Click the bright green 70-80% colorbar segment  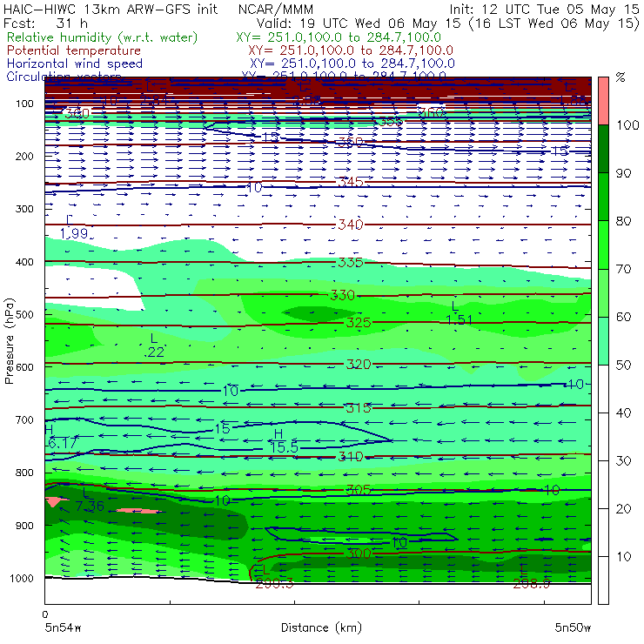(x=603, y=245)
